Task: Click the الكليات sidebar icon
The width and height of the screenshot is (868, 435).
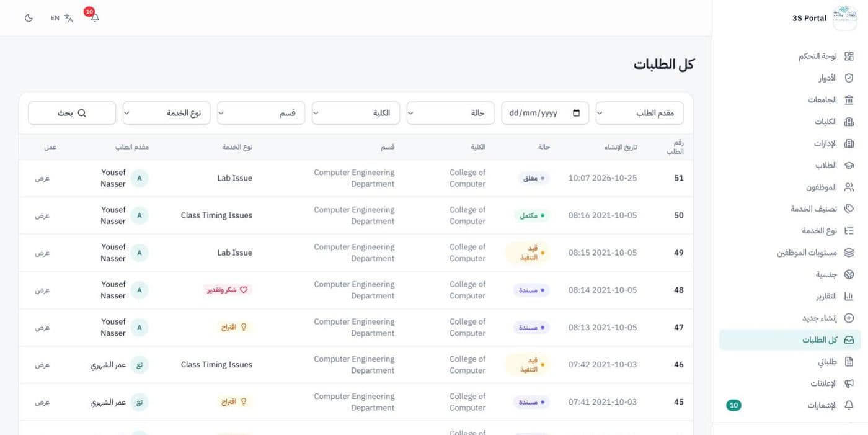Action: tap(849, 122)
